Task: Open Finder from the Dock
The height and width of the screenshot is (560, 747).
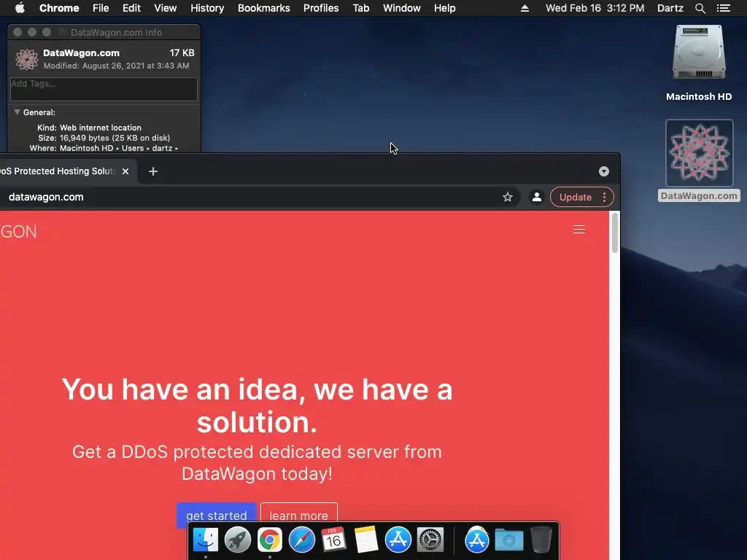Action: [205, 540]
